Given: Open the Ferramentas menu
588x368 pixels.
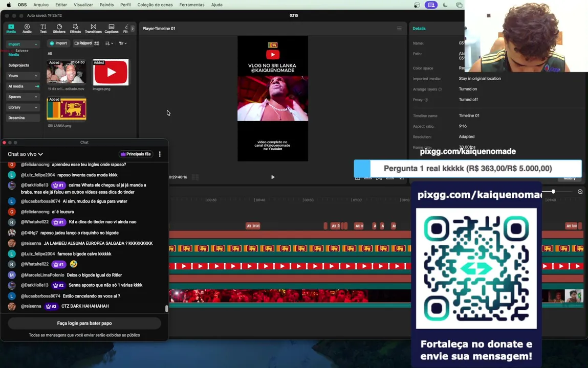Looking at the screenshot, I should tap(191, 5).
